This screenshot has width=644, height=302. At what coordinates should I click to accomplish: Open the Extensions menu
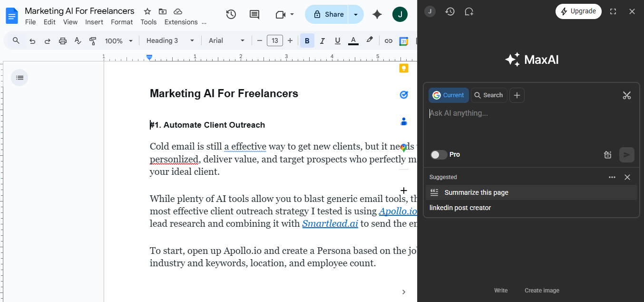181,22
